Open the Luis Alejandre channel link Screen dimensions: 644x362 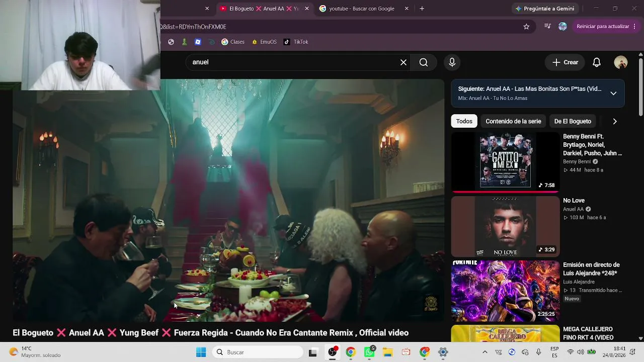579,282
